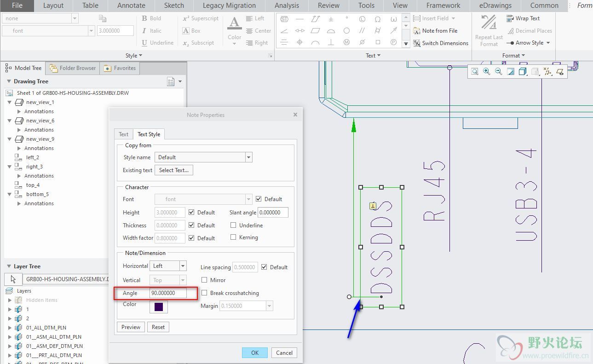Image resolution: width=593 pixels, height=364 pixels.
Task: Click the Repaint screen icon
Action: 511,72
